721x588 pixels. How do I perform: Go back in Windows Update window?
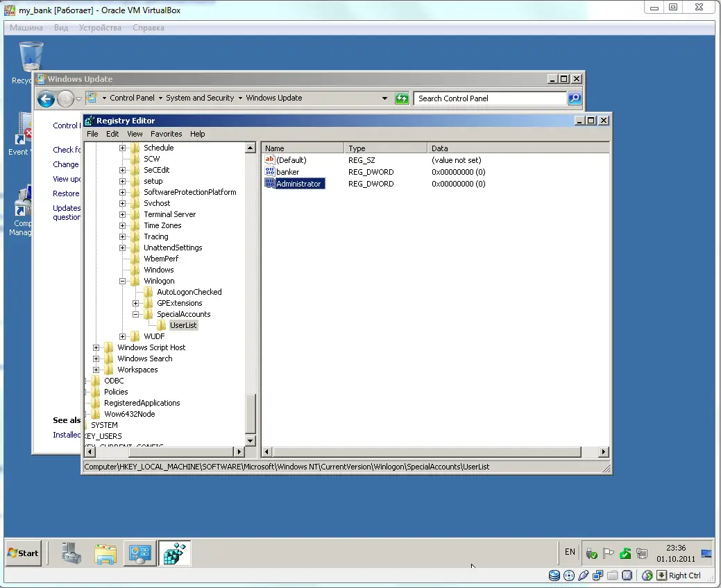tap(46, 98)
